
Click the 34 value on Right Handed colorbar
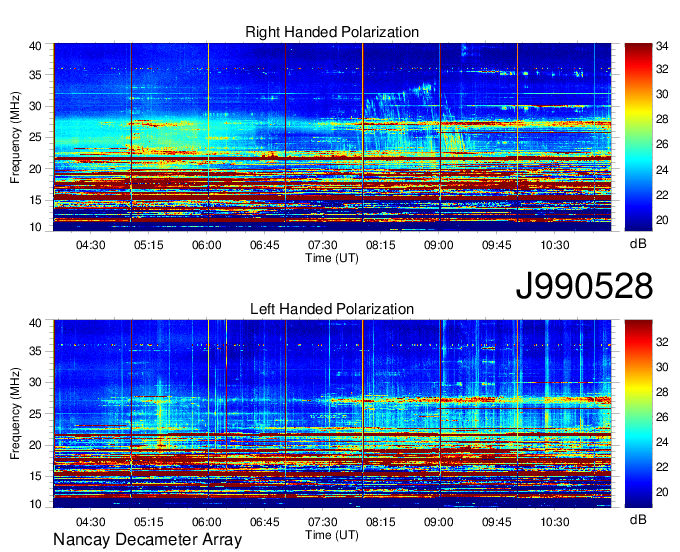(662, 46)
